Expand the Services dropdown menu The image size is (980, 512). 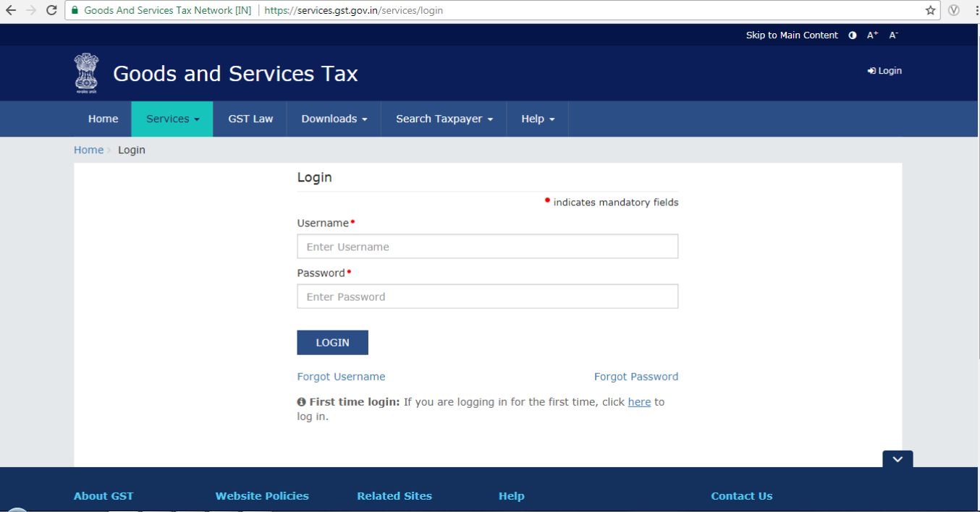(x=172, y=119)
